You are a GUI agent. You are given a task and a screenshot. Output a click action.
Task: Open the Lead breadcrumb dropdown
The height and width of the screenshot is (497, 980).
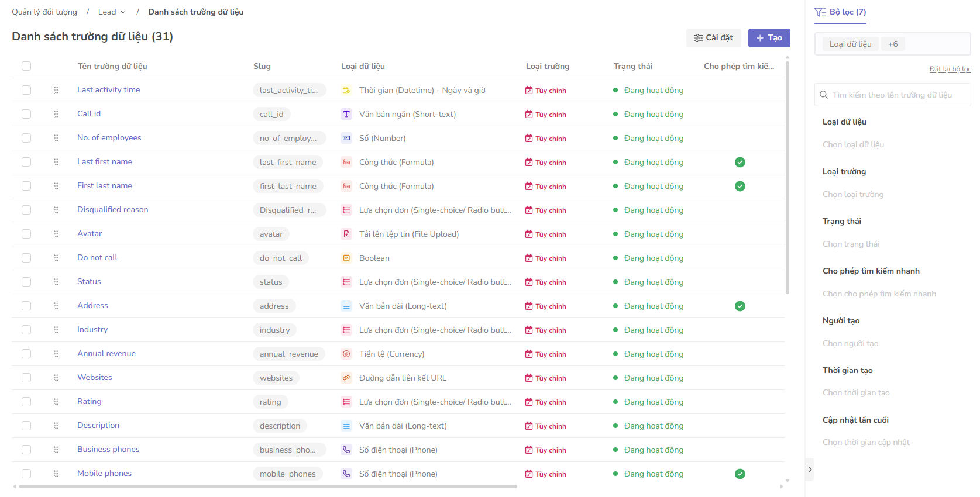(x=112, y=12)
